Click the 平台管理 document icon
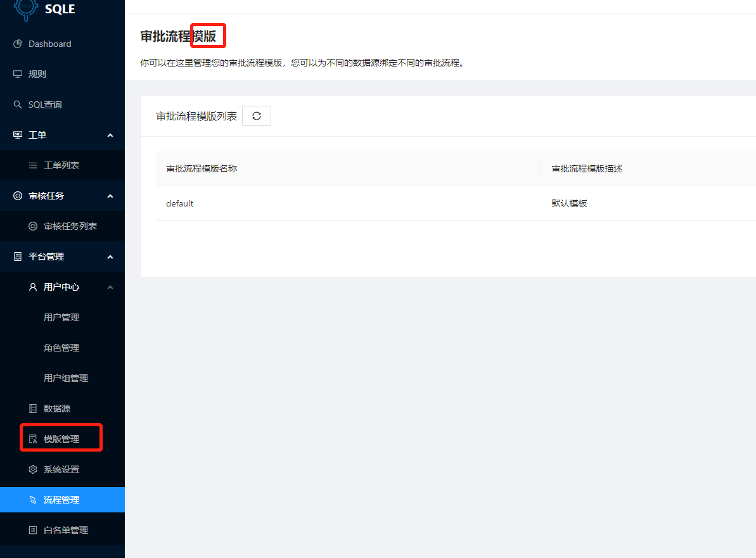The width and height of the screenshot is (756, 558). (18, 257)
